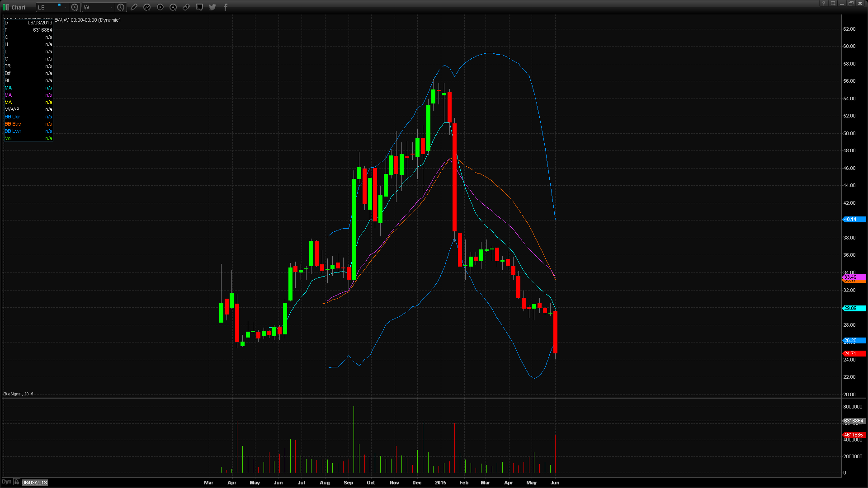Viewport: 868px width, 488px height.
Task: Open the chart comment bubble icon
Action: point(199,7)
